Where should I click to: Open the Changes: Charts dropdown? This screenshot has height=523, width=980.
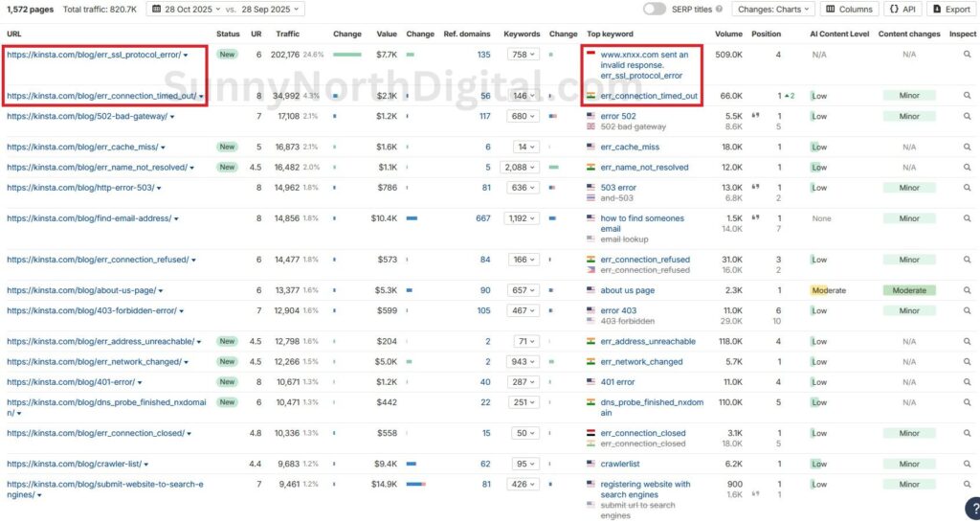773,10
